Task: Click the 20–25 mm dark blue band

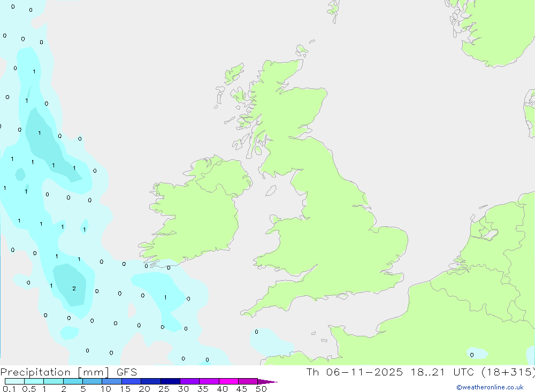Action: [x=151, y=381]
